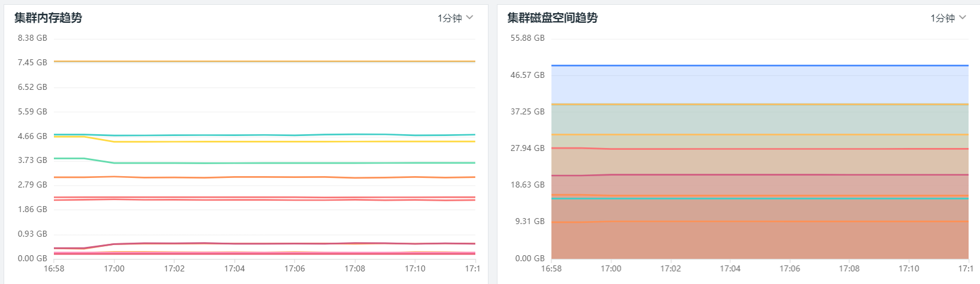This screenshot has width=980, height=284.
Task: Click the teal line in the disk chart
Action: pyautogui.click(x=759, y=198)
